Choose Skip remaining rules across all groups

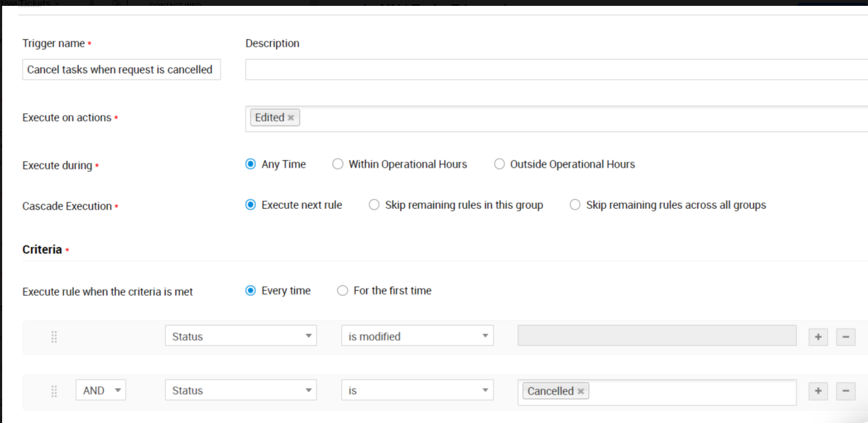(575, 205)
